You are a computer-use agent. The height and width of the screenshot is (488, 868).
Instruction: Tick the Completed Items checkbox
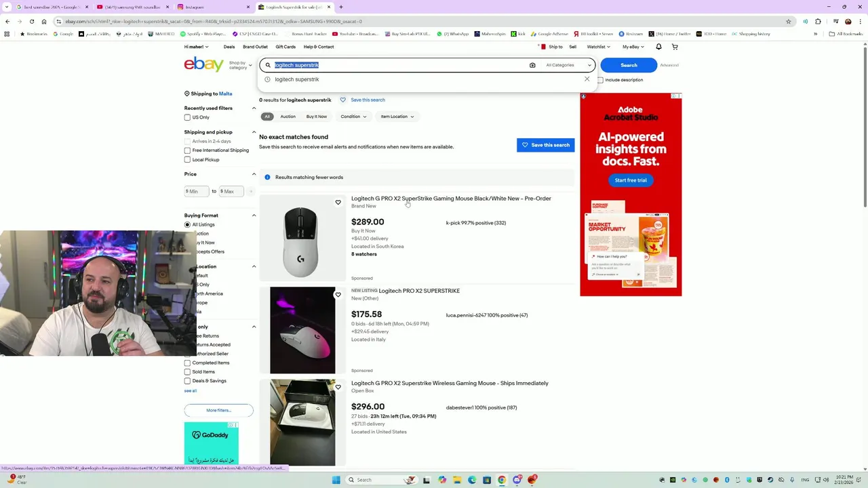(187, 363)
